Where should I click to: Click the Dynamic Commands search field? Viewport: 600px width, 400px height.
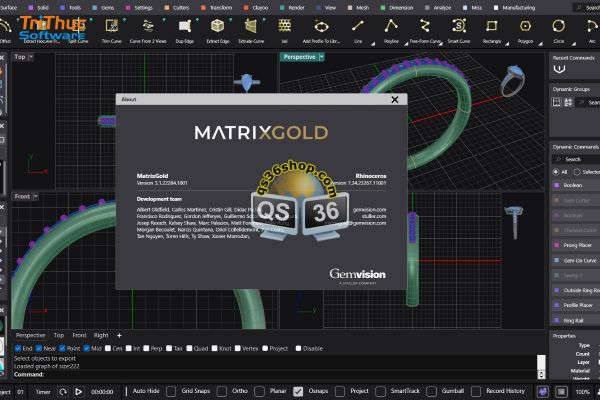point(576,159)
